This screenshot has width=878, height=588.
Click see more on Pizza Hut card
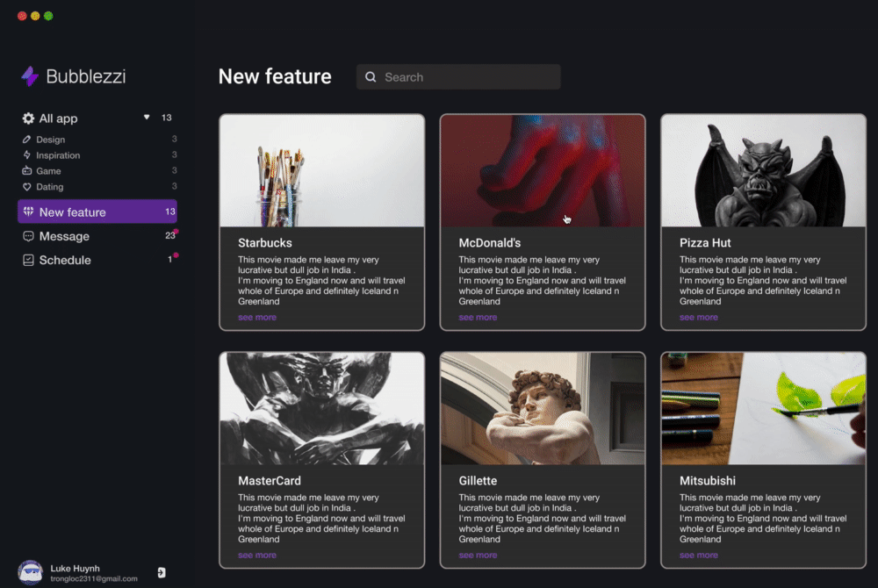699,318
